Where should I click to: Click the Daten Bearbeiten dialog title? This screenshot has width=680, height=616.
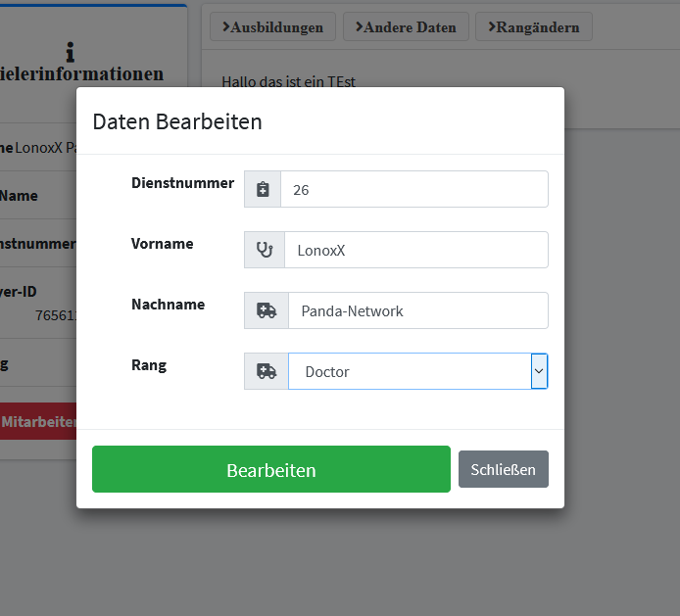(177, 121)
